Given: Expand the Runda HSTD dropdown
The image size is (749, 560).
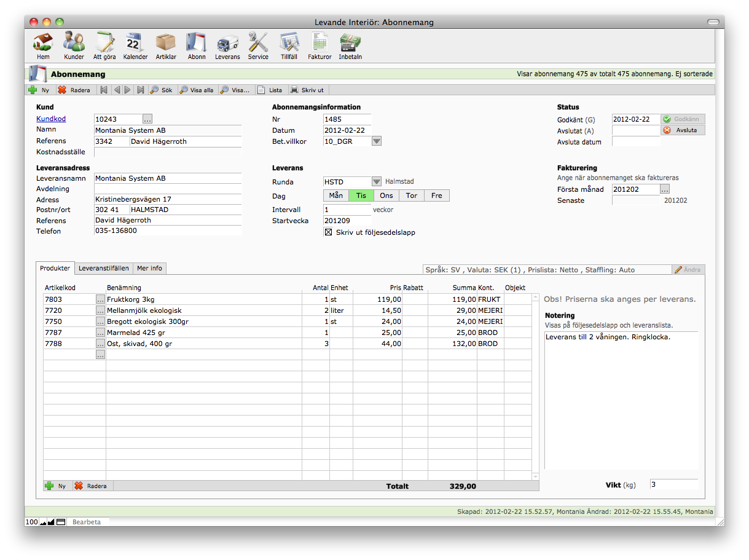Looking at the screenshot, I should click(x=377, y=182).
